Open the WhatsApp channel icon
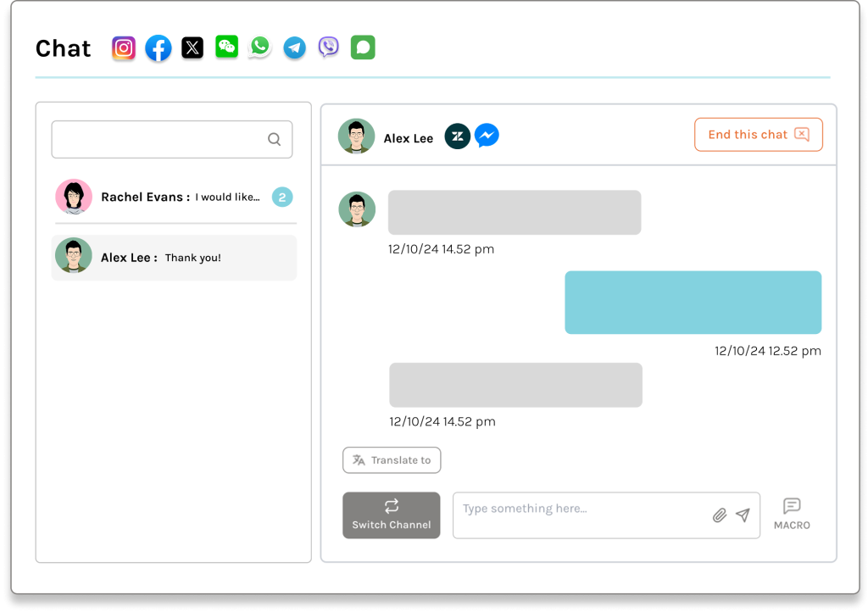The image size is (868, 612). pos(260,47)
